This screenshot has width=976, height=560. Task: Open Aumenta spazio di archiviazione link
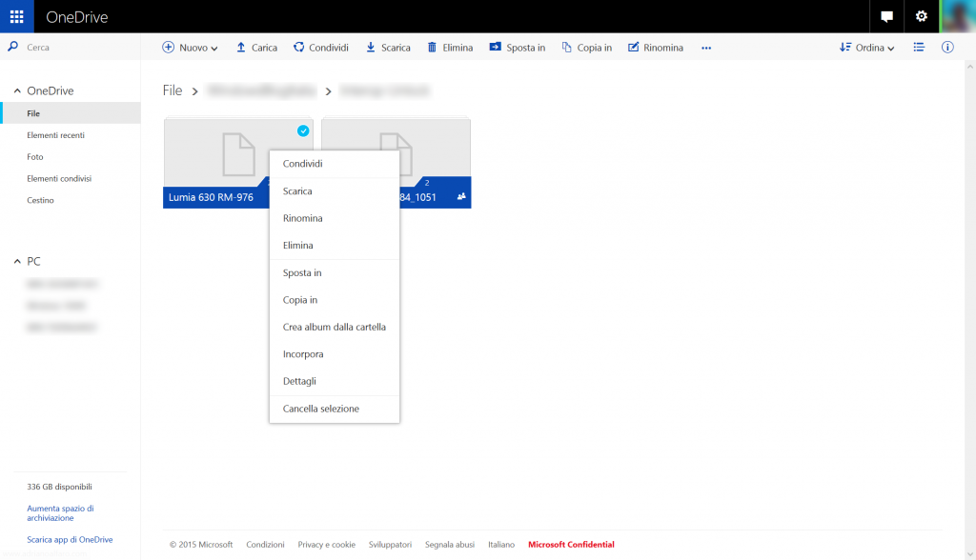60,512
